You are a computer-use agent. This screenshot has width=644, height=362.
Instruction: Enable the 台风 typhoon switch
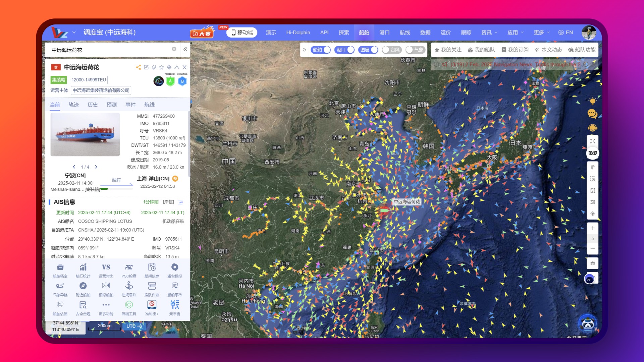point(392,50)
